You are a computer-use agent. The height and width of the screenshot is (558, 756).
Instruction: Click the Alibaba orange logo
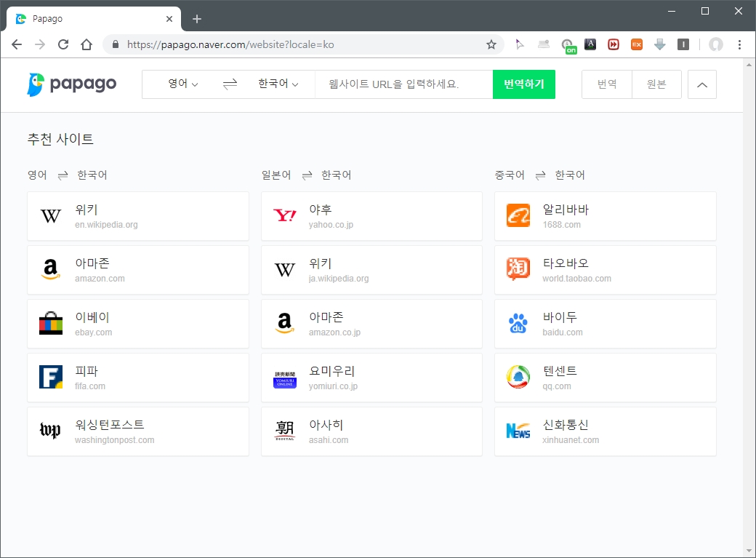pyautogui.click(x=518, y=216)
